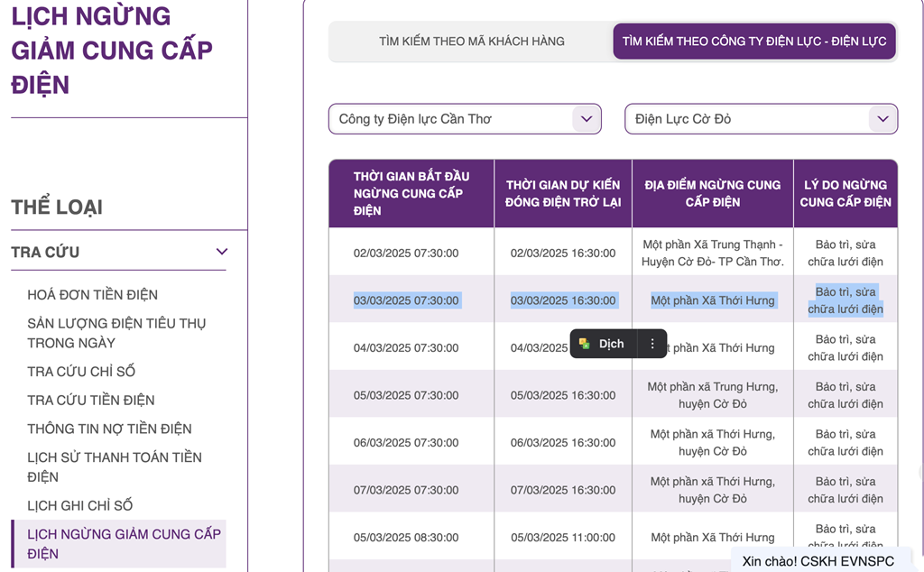
Task: Click the Thời gian bắt đầu column header
Action: (x=411, y=193)
